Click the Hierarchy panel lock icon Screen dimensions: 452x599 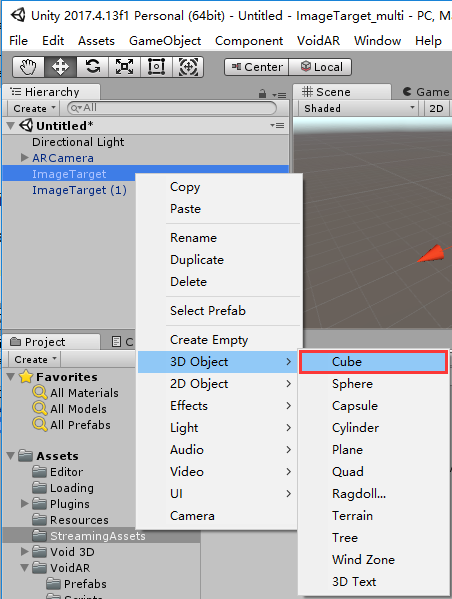coord(262,94)
